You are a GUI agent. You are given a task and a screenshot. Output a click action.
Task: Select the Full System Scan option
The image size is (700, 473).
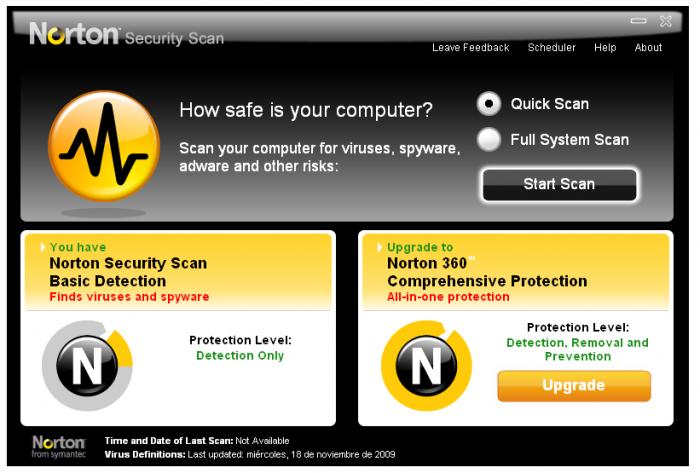coord(489,140)
